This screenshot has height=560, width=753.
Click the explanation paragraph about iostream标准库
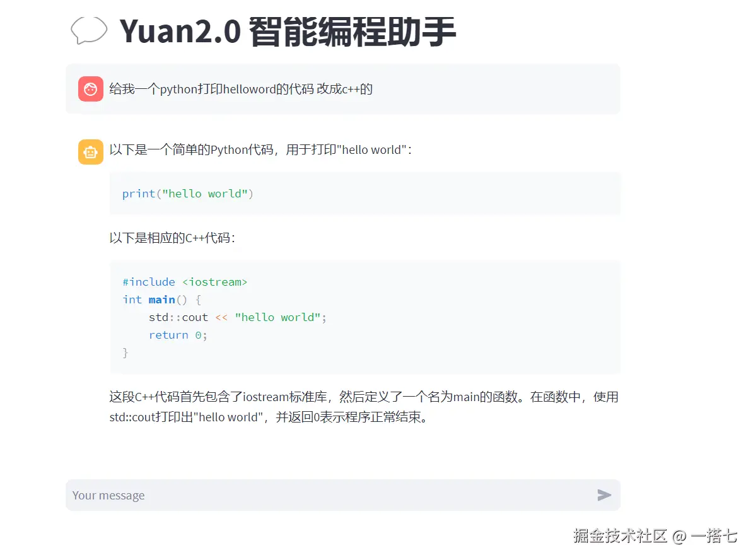pyautogui.click(x=364, y=407)
